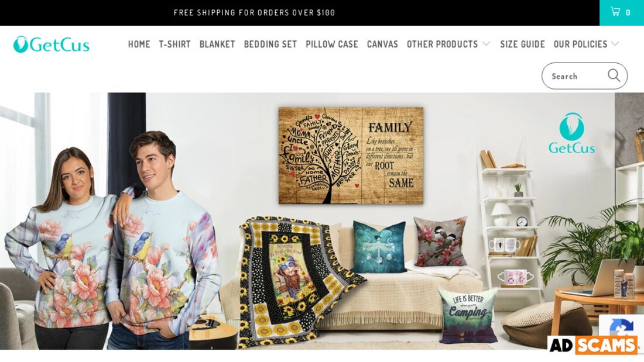Click the search magnifier icon

[614, 75]
